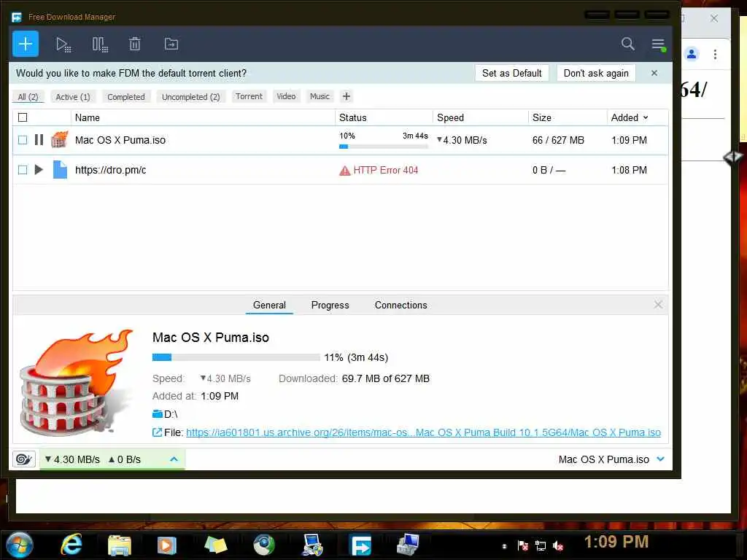Toggle the select-all checkbox in the header
The height and width of the screenshot is (560, 747).
tap(23, 117)
